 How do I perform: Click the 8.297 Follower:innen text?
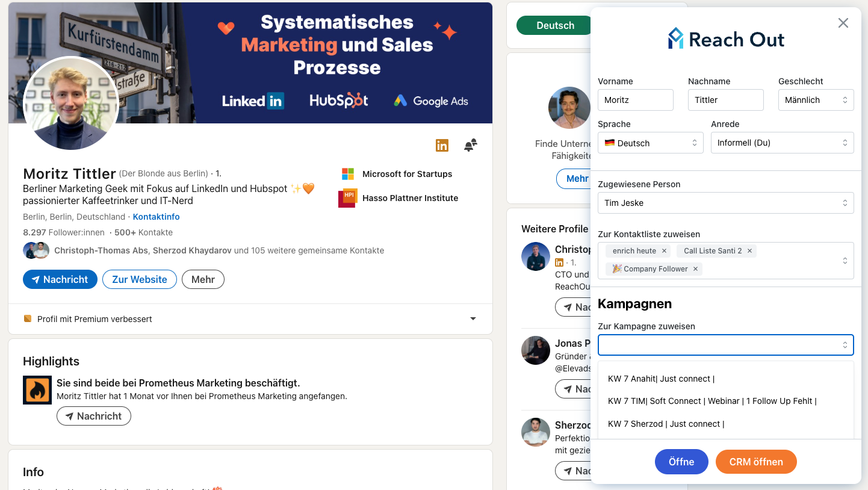pyautogui.click(x=64, y=232)
